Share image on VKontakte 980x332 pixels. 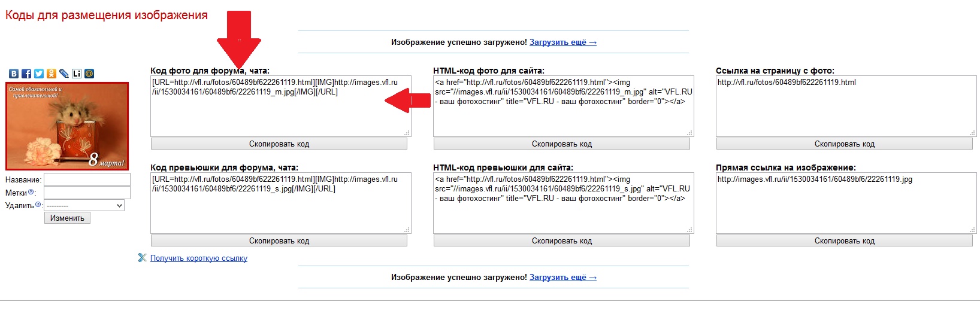click(14, 74)
